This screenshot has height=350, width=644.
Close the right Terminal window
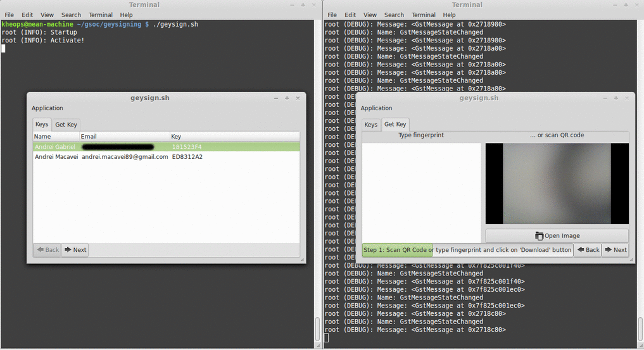click(x=636, y=5)
